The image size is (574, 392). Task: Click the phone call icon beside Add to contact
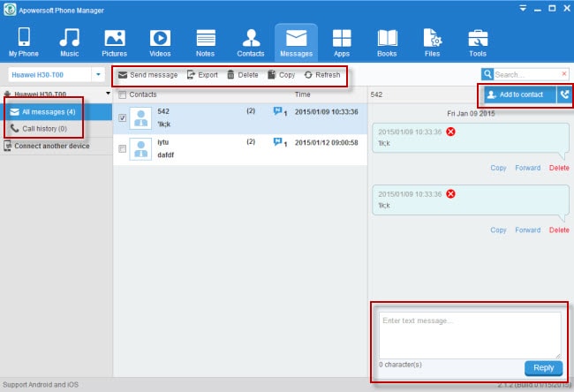coord(564,94)
